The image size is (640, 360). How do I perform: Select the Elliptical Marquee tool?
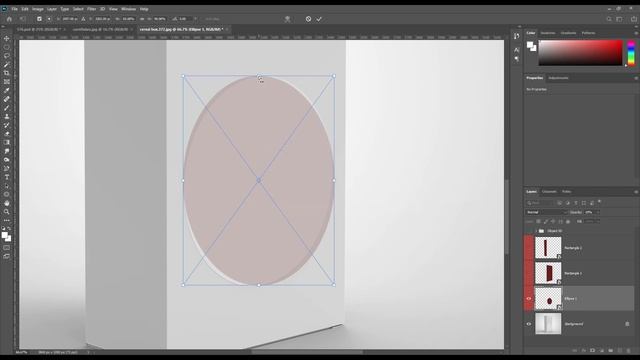click(x=7, y=47)
